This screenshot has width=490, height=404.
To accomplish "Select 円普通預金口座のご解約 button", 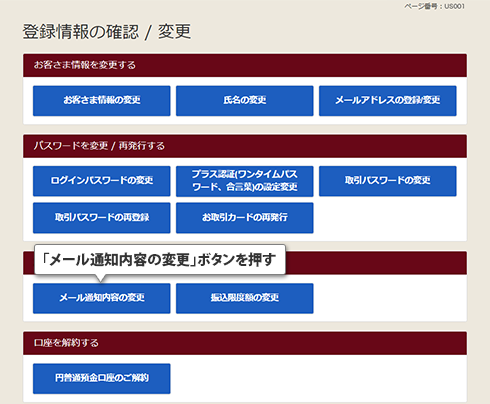I will (102, 379).
